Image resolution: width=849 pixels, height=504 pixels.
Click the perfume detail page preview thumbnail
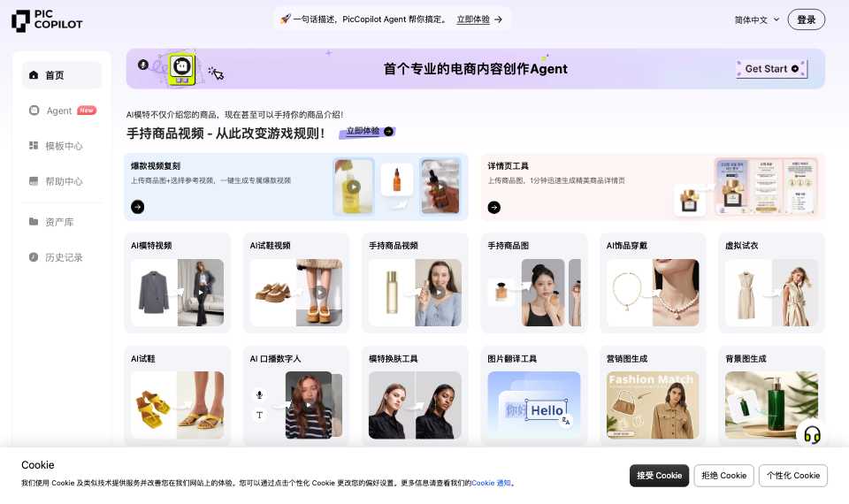point(766,187)
